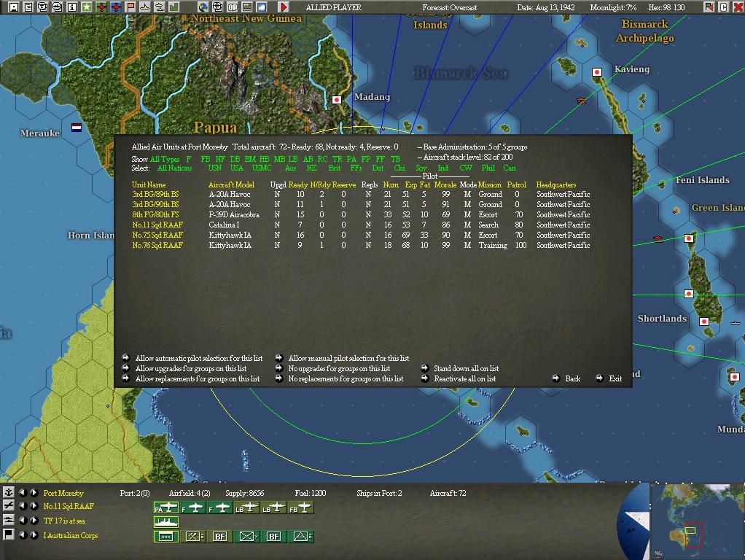Click the Japanese base marker at Madang

point(337,100)
